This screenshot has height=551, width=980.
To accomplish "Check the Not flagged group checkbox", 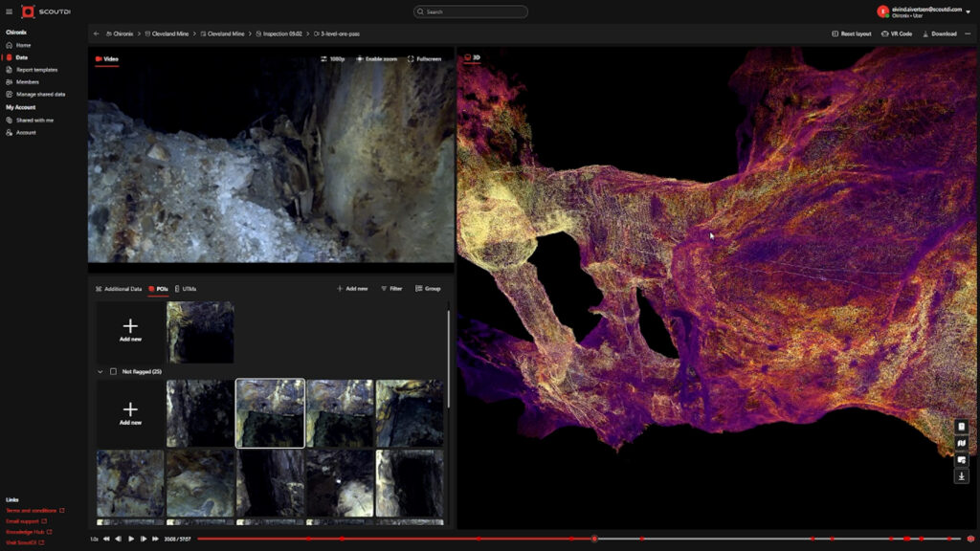I will [114, 371].
